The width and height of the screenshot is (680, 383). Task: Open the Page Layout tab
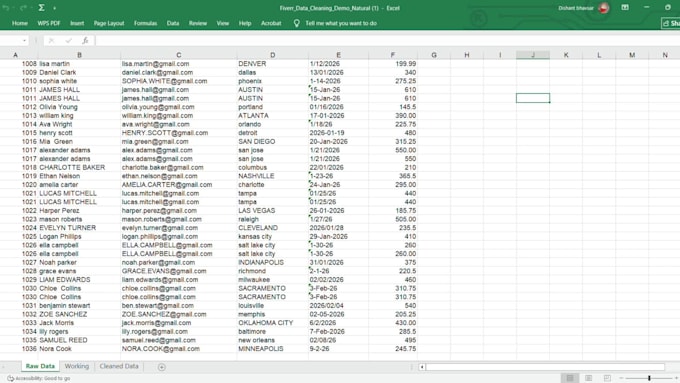[x=109, y=23]
